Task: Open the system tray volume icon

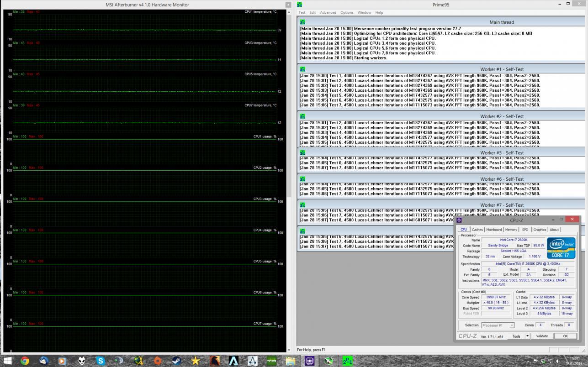Action: (x=558, y=361)
